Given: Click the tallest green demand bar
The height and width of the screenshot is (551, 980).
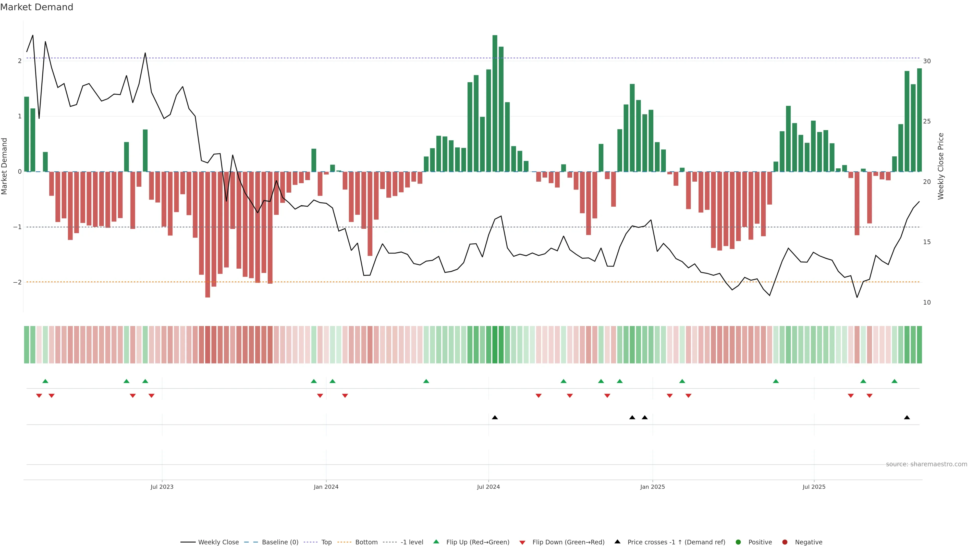Looking at the screenshot, I should click(x=495, y=103).
